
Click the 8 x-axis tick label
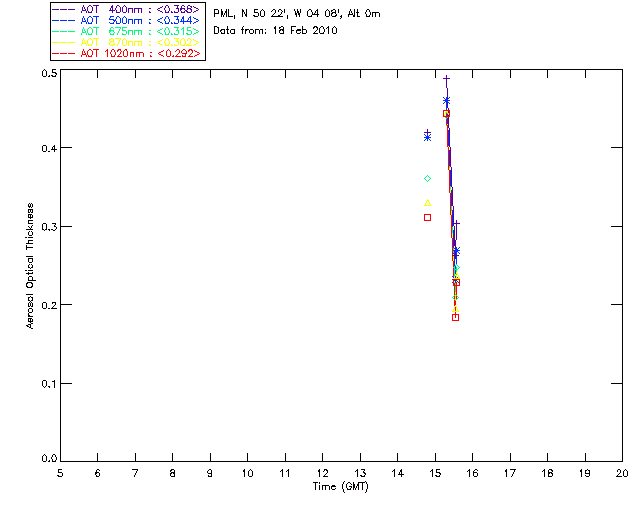tap(173, 473)
